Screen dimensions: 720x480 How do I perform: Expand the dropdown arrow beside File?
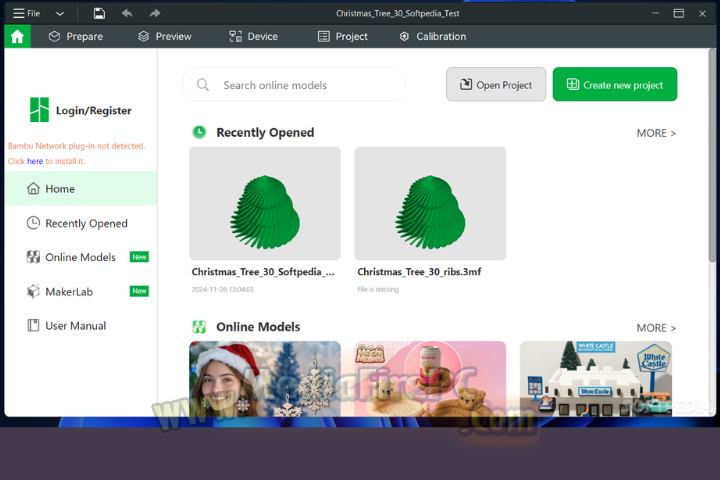60,14
